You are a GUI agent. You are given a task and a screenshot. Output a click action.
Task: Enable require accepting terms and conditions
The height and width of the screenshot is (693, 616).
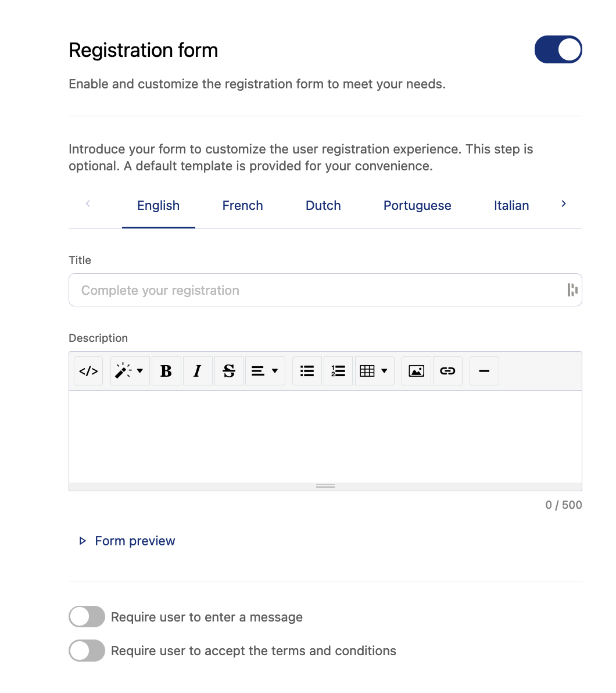pyautogui.click(x=87, y=651)
